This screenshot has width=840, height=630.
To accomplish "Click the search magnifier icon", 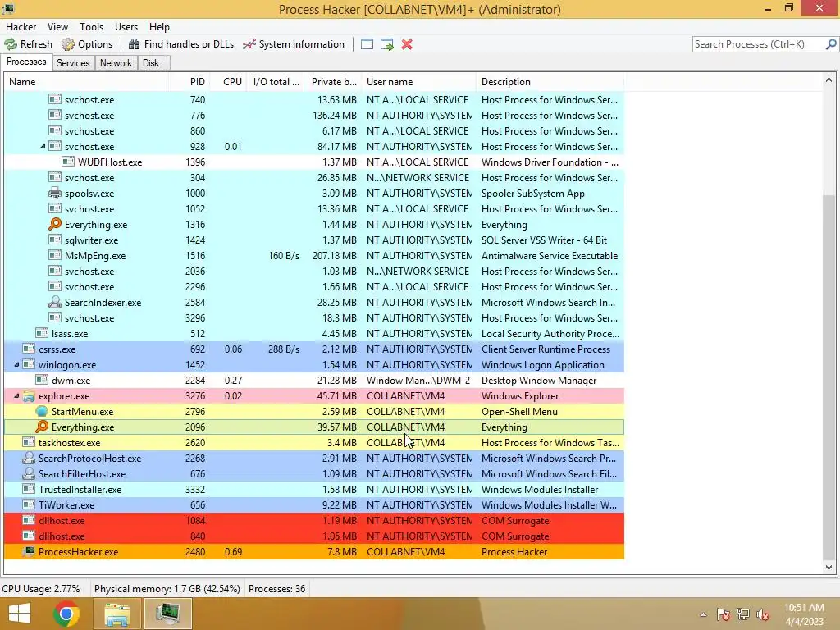I will pyautogui.click(x=831, y=44).
